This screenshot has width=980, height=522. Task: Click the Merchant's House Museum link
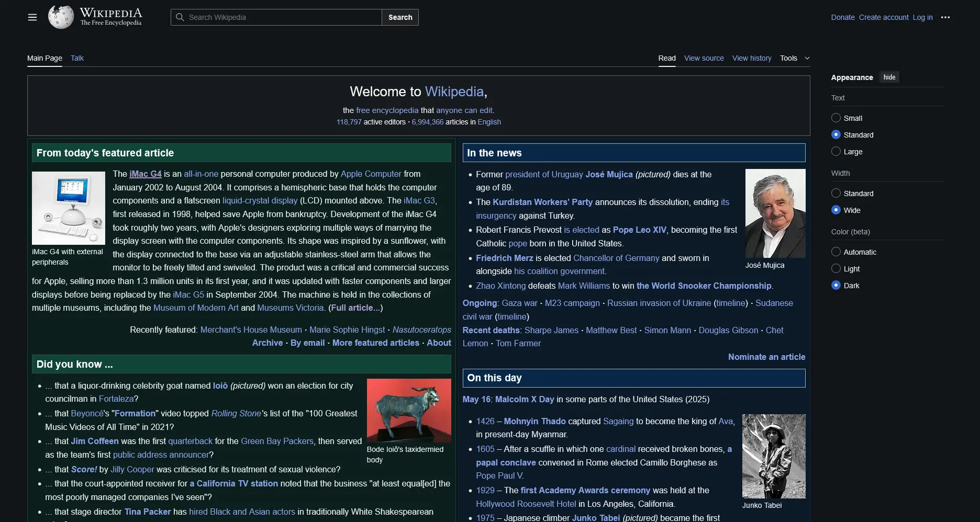point(251,330)
